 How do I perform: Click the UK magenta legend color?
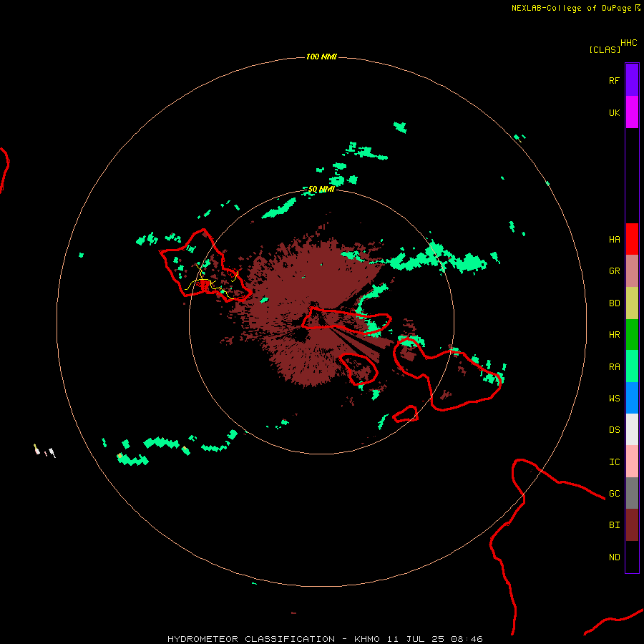632,112
